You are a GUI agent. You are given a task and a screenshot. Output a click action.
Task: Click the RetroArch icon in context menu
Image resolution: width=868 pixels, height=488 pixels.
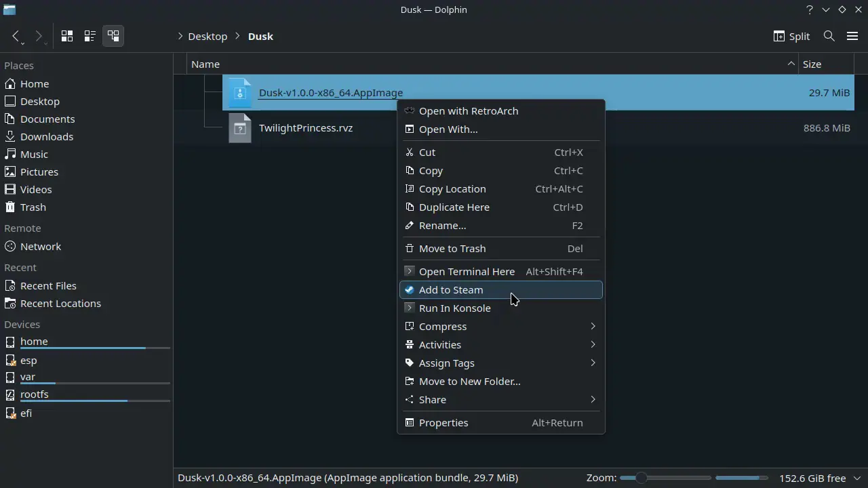tap(409, 110)
